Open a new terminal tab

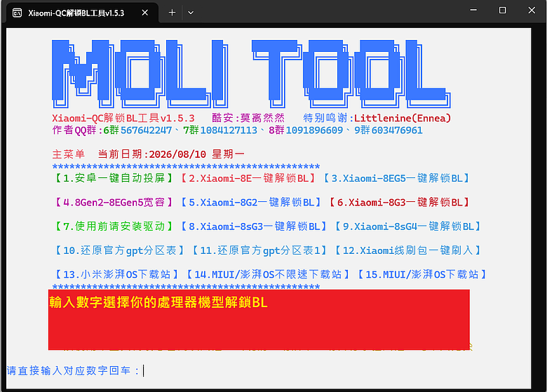point(172,13)
